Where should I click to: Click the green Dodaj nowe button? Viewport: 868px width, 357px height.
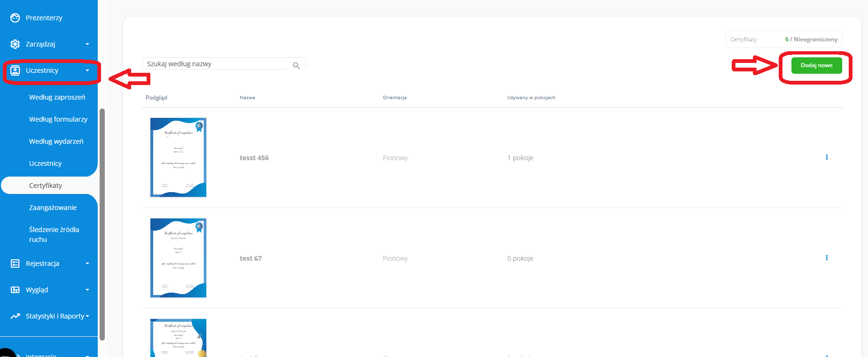coord(816,65)
